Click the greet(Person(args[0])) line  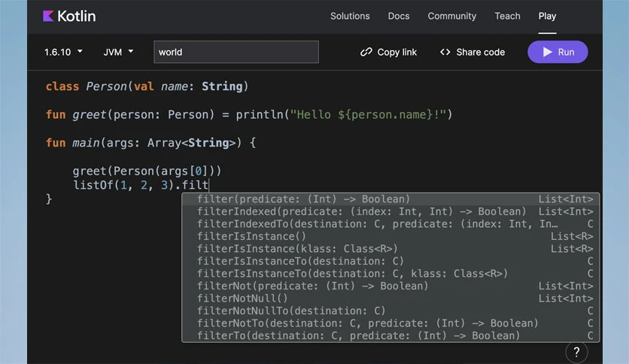tap(147, 171)
